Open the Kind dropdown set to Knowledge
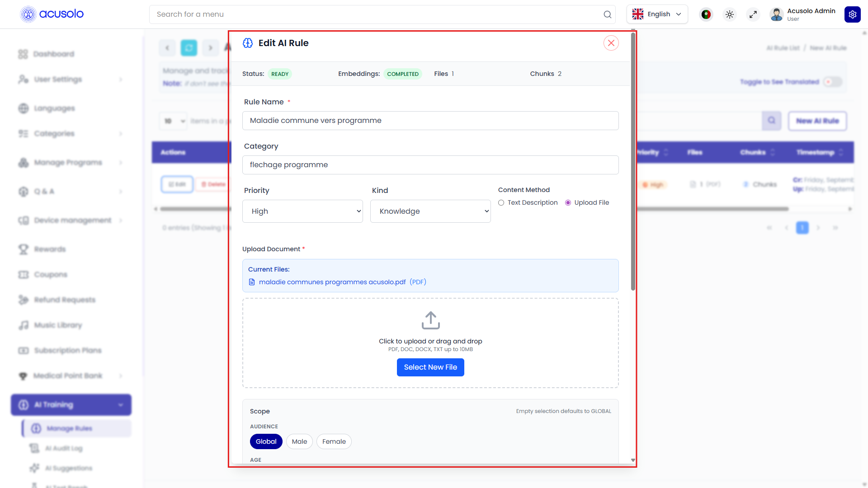Image resolution: width=868 pixels, height=488 pixels. point(430,211)
